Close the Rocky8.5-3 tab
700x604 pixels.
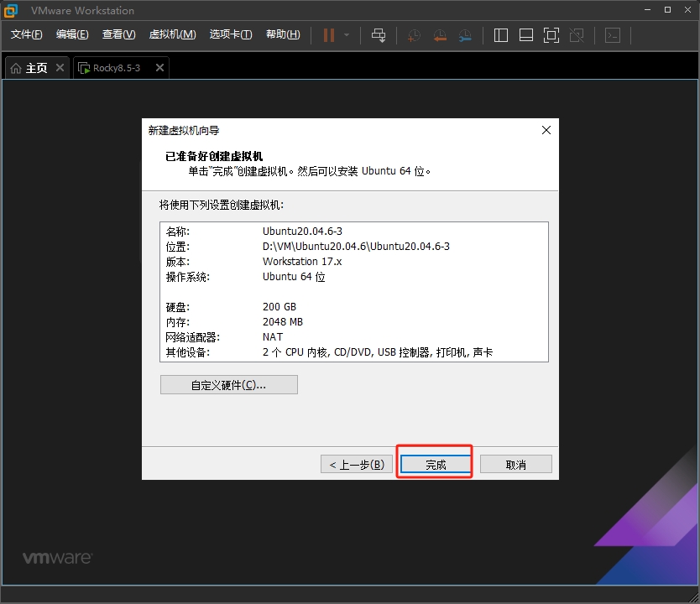click(x=159, y=68)
